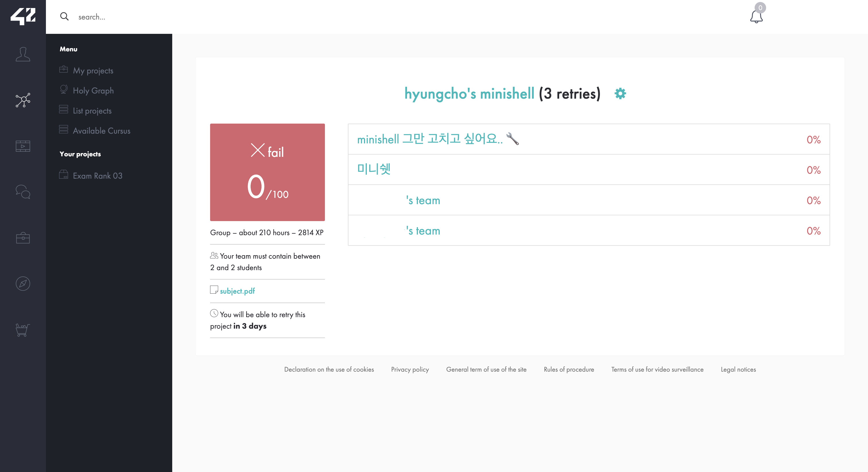Open the profile user icon in sidebar
Viewport: 868px width, 472px height.
pyautogui.click(x=23, y=54)
